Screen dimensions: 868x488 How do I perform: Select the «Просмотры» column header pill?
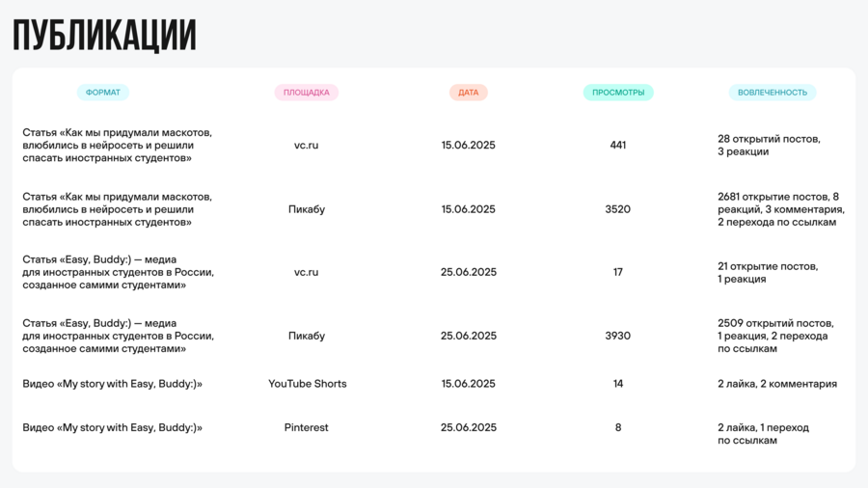618,93
